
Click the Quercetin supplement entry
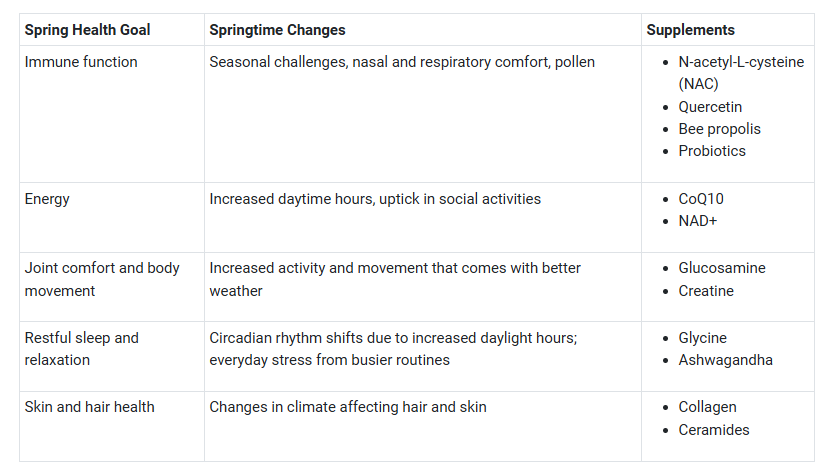coord(710,107)
